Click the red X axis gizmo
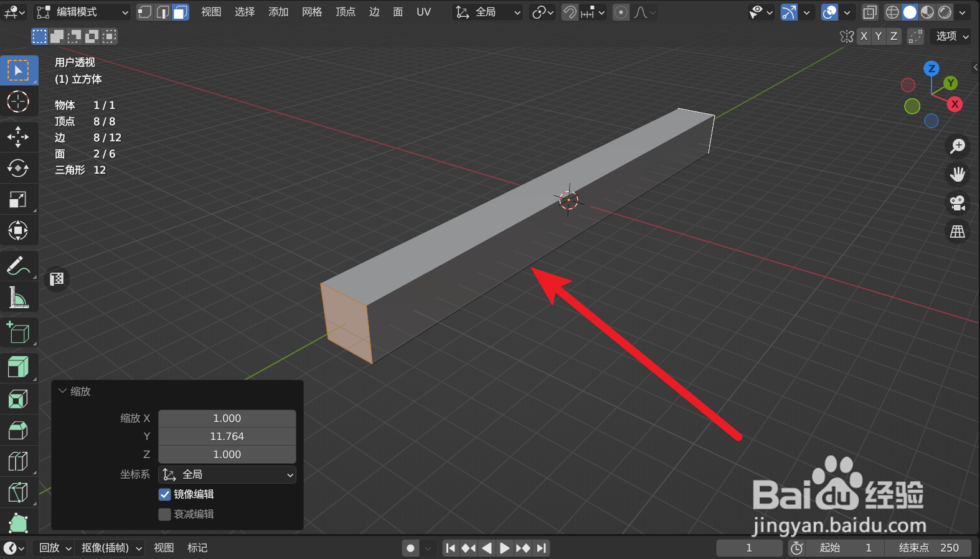This screenshot has width=980, height=559. pyautogui.click(x=954, y=104)
